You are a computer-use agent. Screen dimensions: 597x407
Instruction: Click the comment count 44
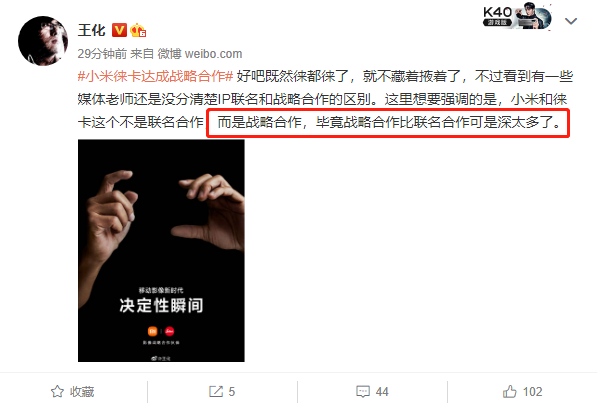tap(382, 392)
